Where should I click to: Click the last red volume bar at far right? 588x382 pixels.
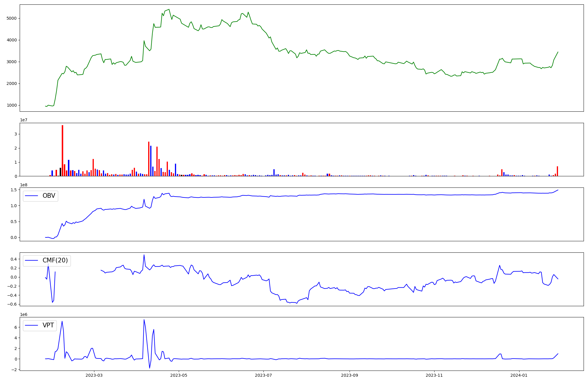coord(557,171)
